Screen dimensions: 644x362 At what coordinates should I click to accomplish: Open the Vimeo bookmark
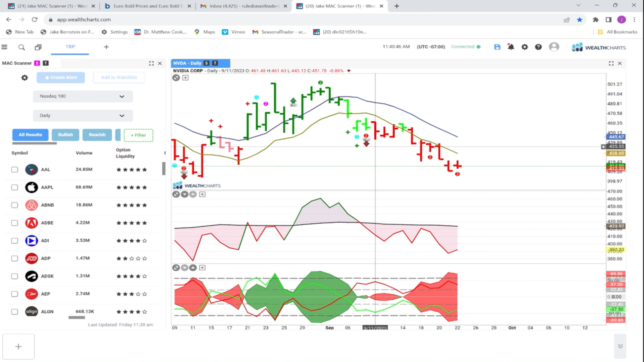[x=233, y=32]
